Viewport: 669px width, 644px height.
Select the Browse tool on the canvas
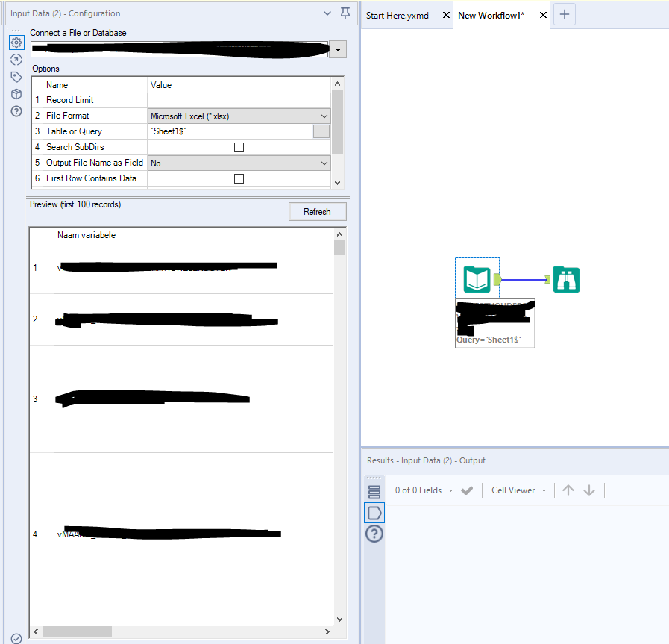(x=566, y=278)
